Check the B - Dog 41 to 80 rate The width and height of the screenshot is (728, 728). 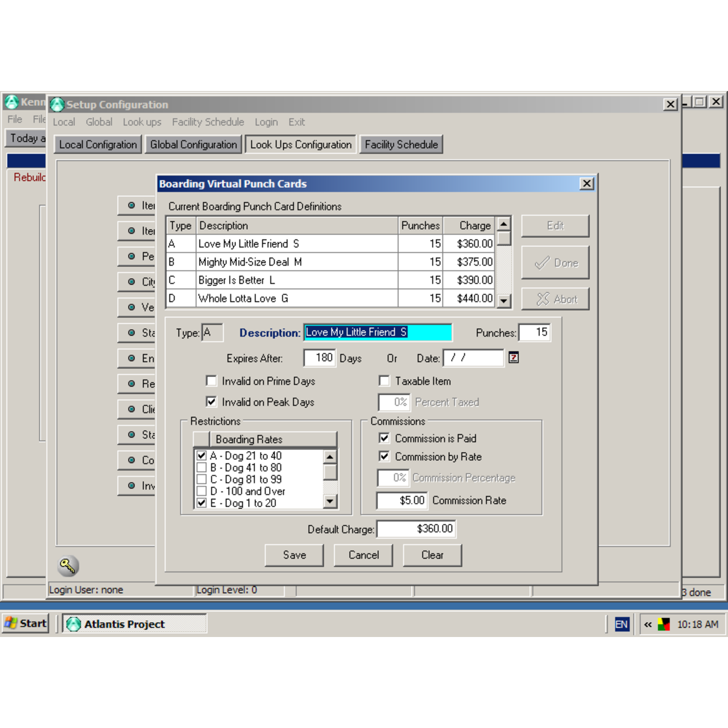(x=201, y=468)
